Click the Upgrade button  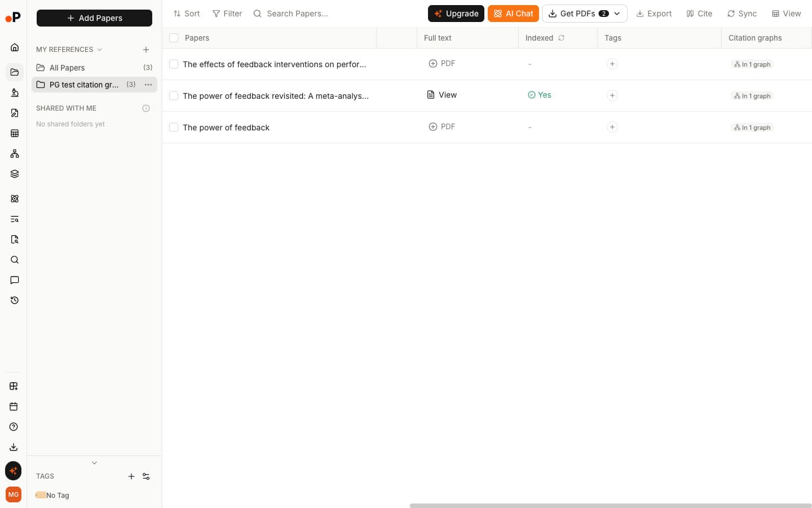[x=456, y=14]
